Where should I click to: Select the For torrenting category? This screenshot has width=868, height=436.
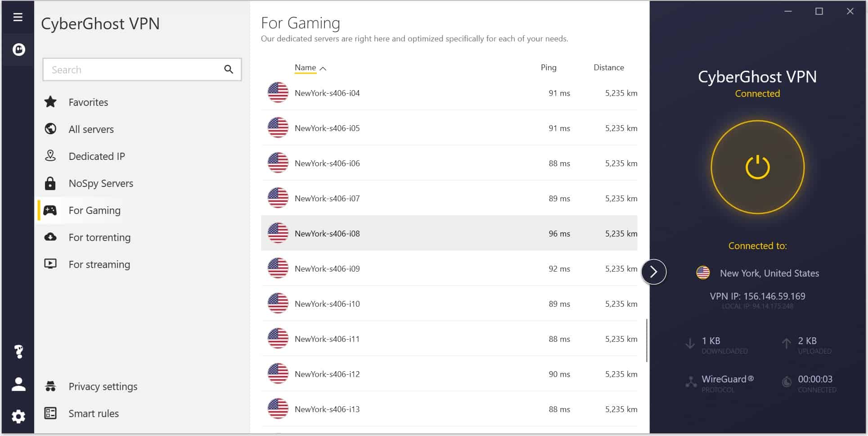tap(99, 237)
